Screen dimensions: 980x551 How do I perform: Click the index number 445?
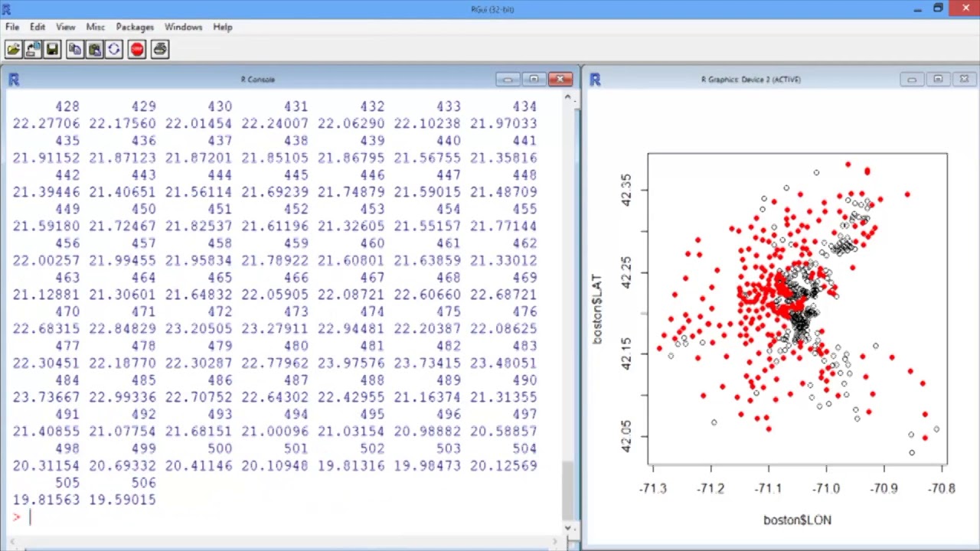296,174
